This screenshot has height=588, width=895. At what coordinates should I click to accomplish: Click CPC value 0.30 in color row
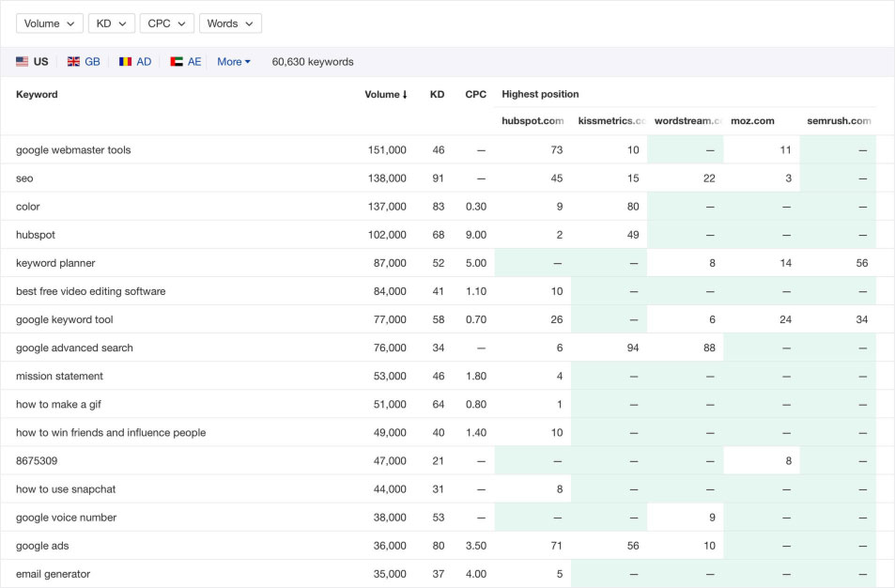(x=476, y=207)
